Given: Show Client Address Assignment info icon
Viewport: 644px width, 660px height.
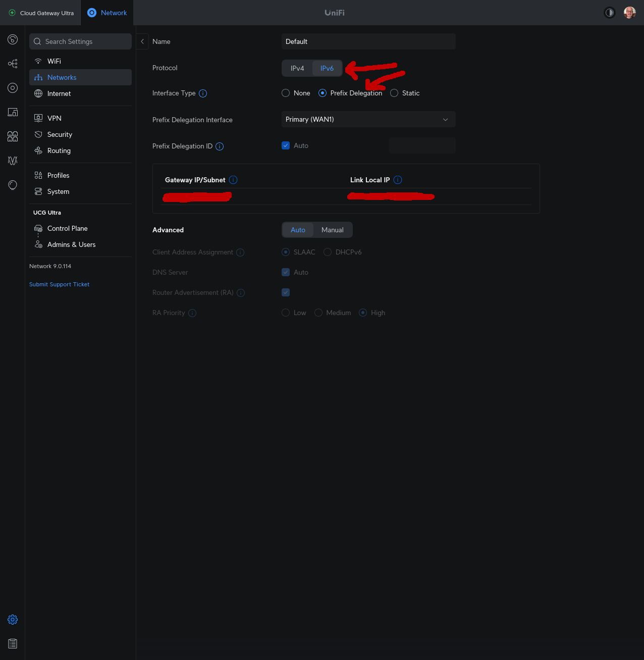Looking at the screenshot, I should [x=240, y=252].
